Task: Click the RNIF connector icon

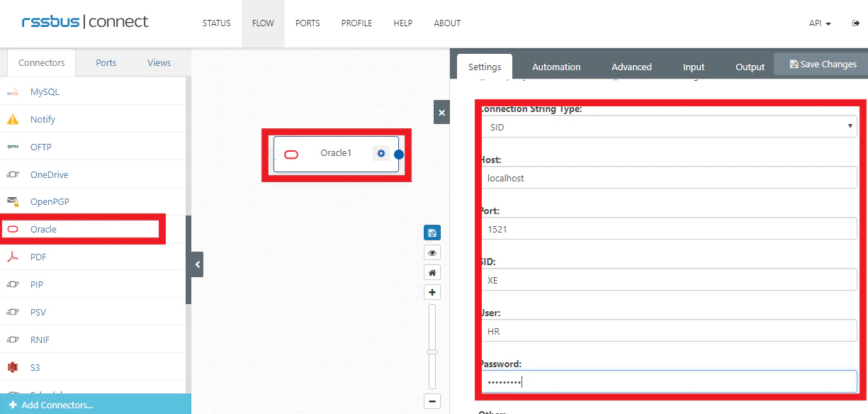Action: tap(13, 340)
